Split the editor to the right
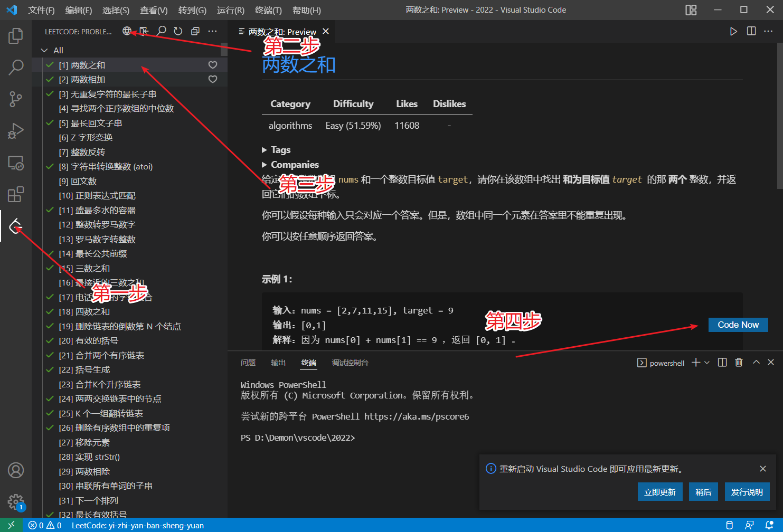This screenshot has height=532, width=783. 751,32
